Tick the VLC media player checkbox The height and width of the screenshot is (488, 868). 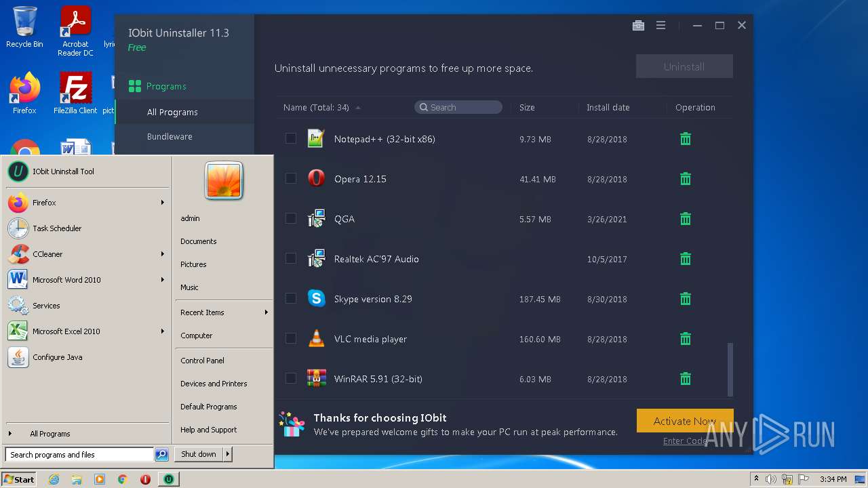[291, 338]
